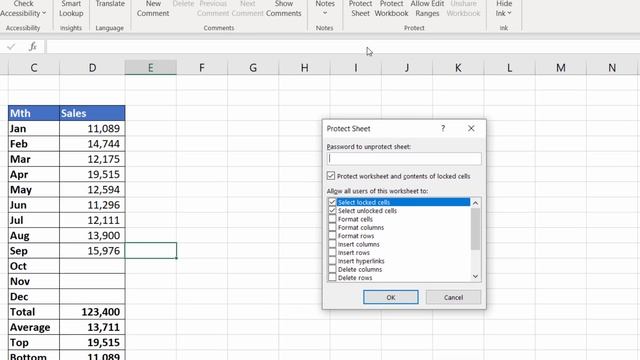
Task: Click OK in Protect Sheet dialog
Action: tap(391, 297)
